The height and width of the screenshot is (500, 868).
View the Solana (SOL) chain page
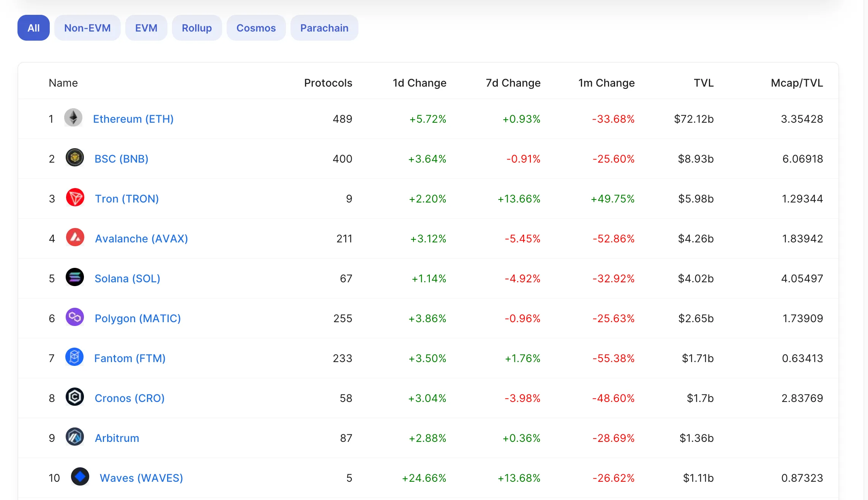point(127,278)
